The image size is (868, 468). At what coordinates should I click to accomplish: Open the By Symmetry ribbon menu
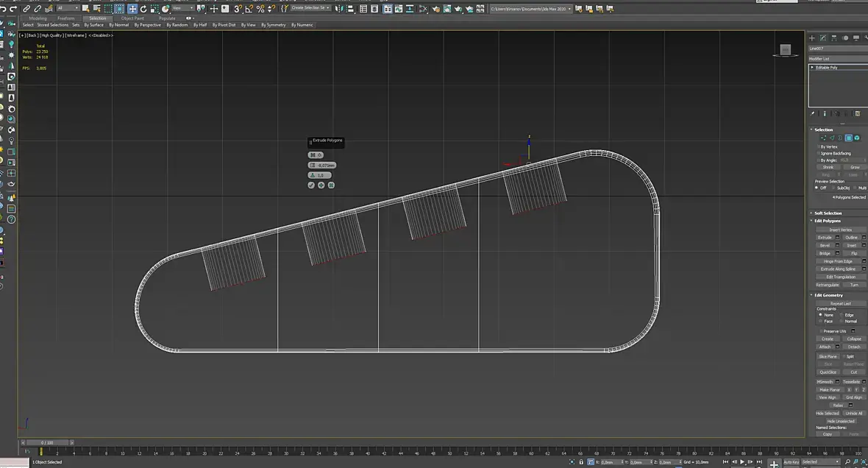(x=273, y=25)
